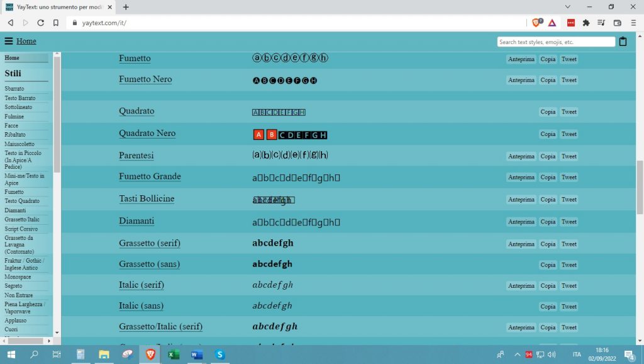Reload the page with the refresh icon

point(41,23)
